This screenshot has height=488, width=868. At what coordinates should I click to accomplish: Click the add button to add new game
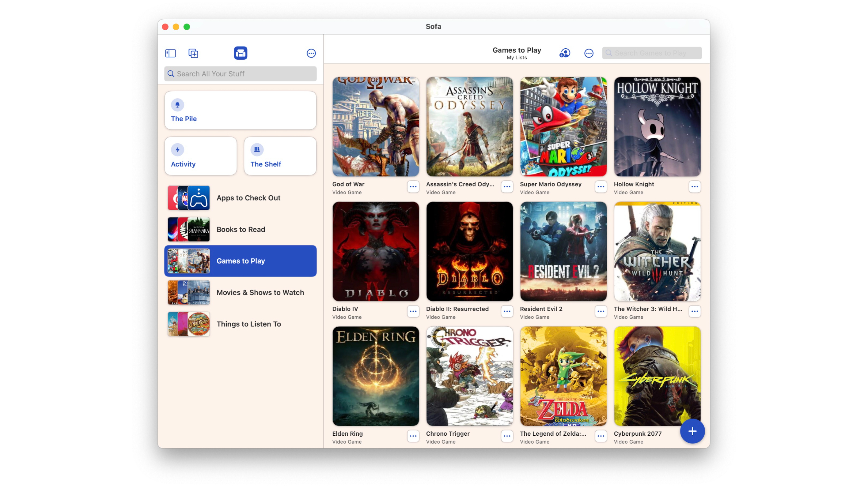click(x=692, y=431)
